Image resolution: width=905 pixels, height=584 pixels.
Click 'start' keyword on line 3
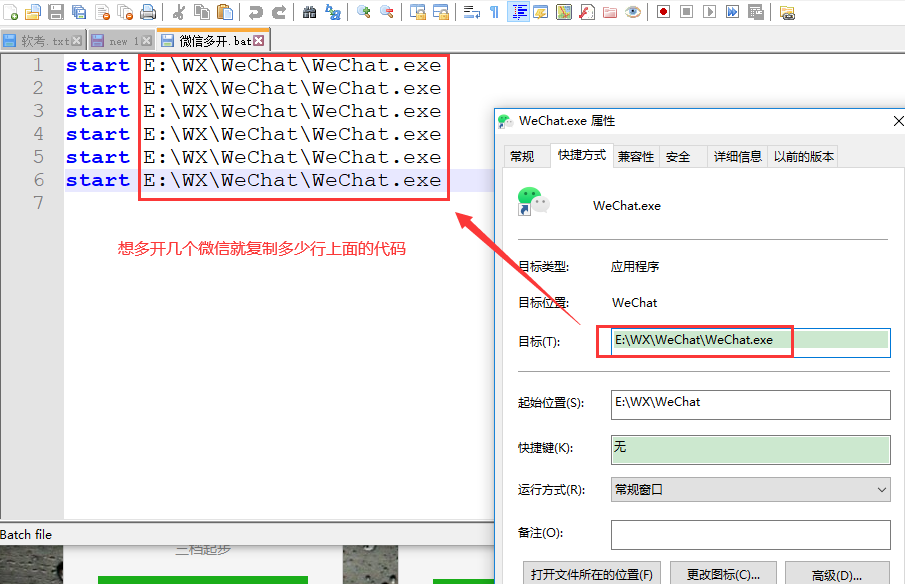(98, 111)
